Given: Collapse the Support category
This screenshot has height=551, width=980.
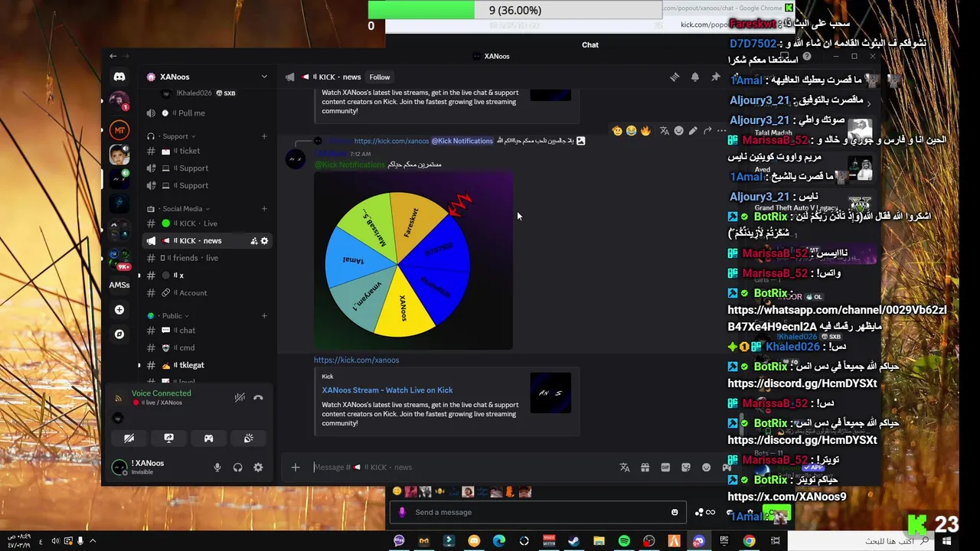Looking at the screenshot, I should tap(175, 136).
